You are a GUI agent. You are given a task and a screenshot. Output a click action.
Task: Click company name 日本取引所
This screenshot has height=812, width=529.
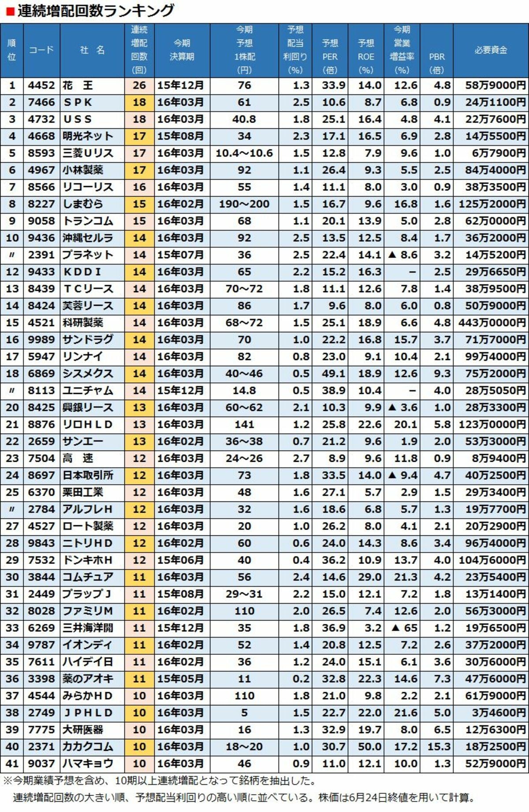(88, 475)
